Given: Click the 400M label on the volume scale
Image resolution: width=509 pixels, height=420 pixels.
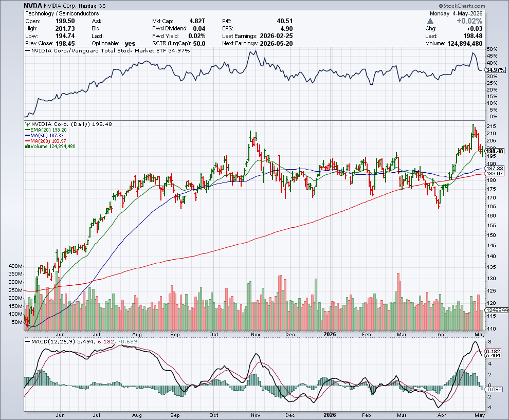Looking at the screenshot, I should (15, 266).
